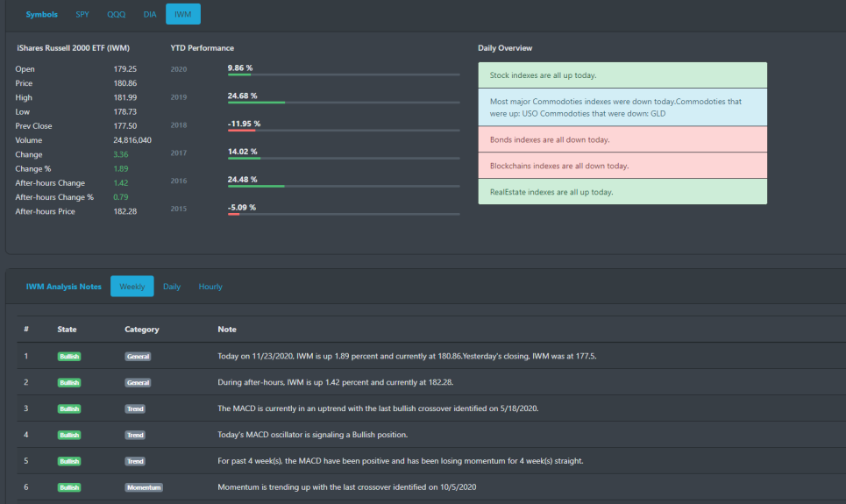
Task: Click the Daily Overview heading
Action: [505, 48]
